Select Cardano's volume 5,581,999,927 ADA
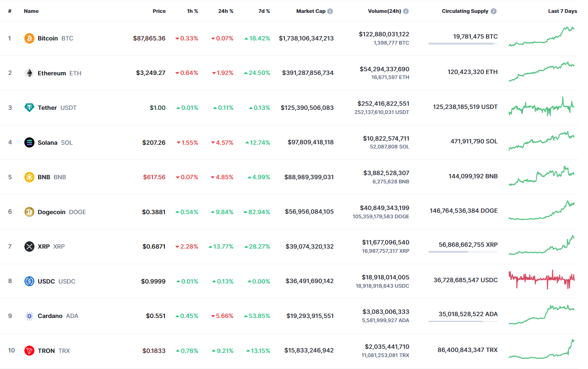This screenshot has width=588, height=369. pyautogui.click(x=386, y=320)
